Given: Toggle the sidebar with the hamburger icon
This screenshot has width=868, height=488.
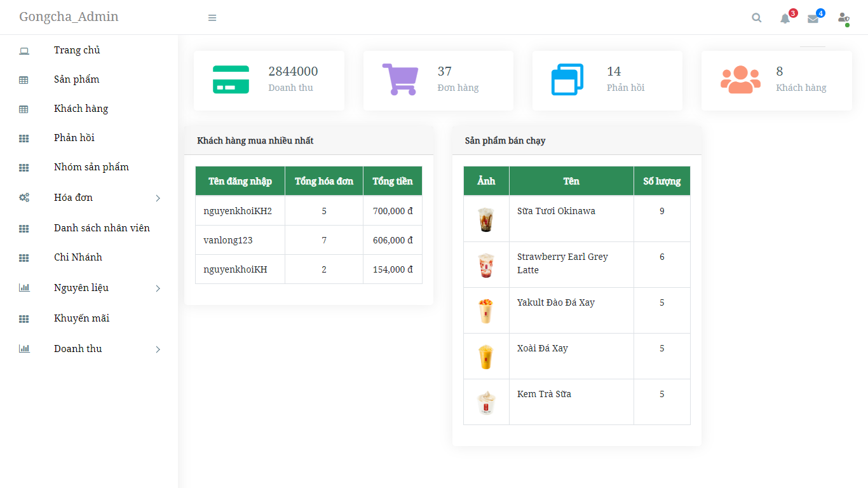Looking at the screenshot, I should (212, 18).
